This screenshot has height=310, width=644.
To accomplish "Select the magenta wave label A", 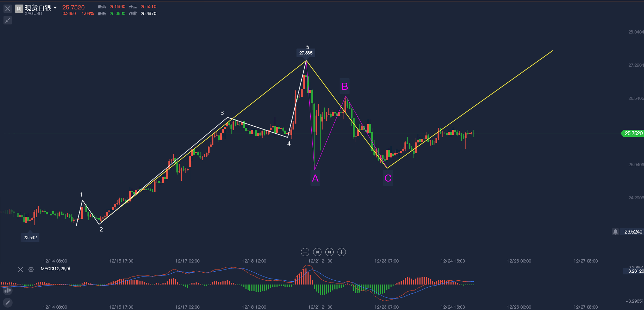I will pos(315,178).
